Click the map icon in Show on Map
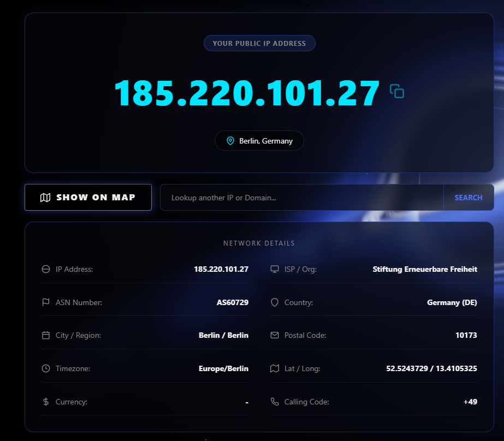This screenshot has width=504, height=441. coord(45,198)
